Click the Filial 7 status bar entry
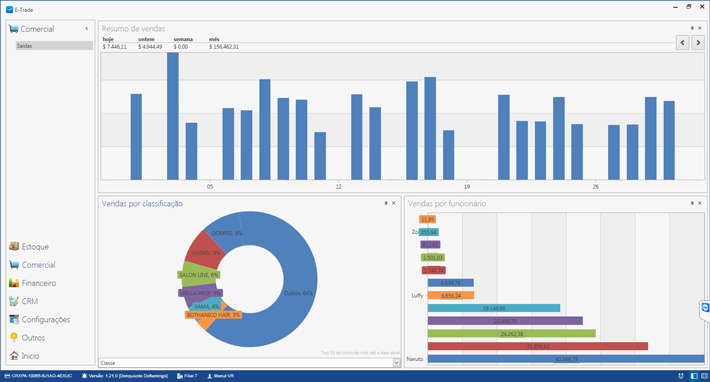 coord(187,376)
